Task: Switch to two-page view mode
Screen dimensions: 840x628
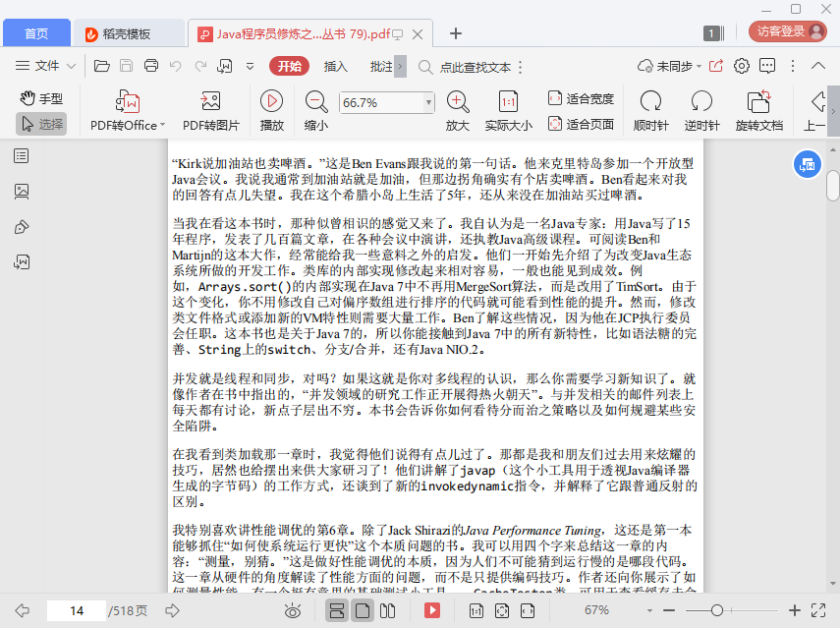Action: click(387, 610)
